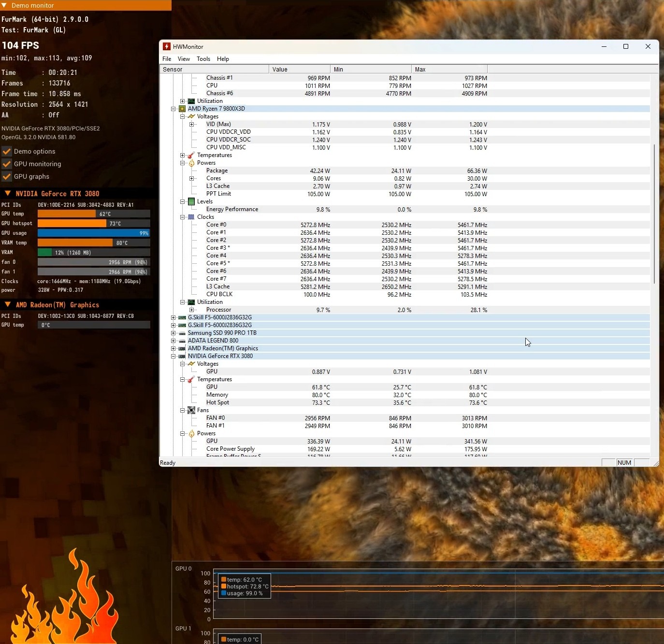Toggle the GPU graphs checkbox in FurMark
664x644 pixels.
tap(7, 176)
